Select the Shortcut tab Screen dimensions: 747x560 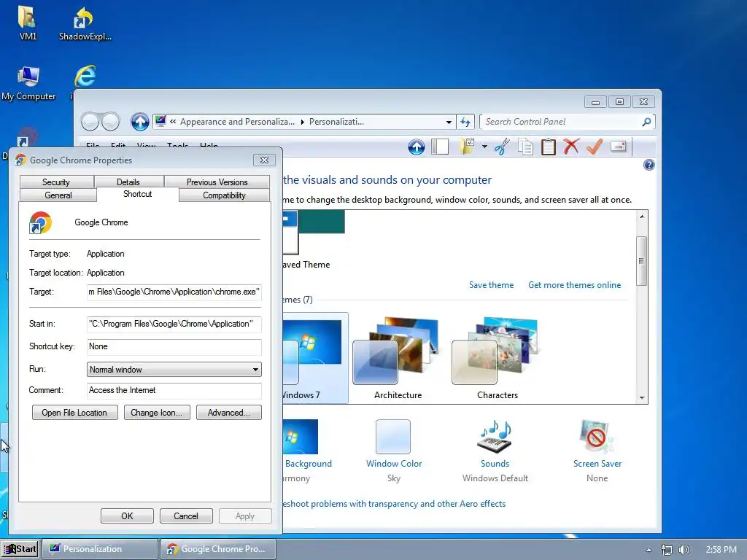click(x=138, y=194)
